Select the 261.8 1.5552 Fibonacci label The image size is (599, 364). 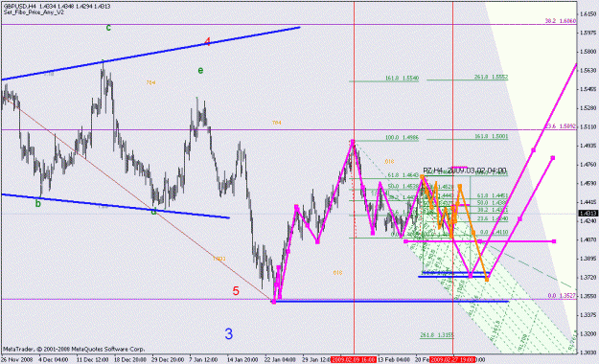[491, 77]
